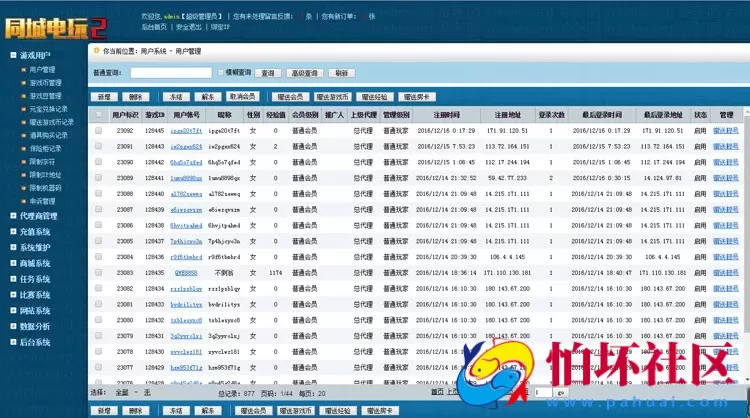Open 道具购买记录 in the sidebar
This screenshot has width=750, height=418.
coord(48,135)
